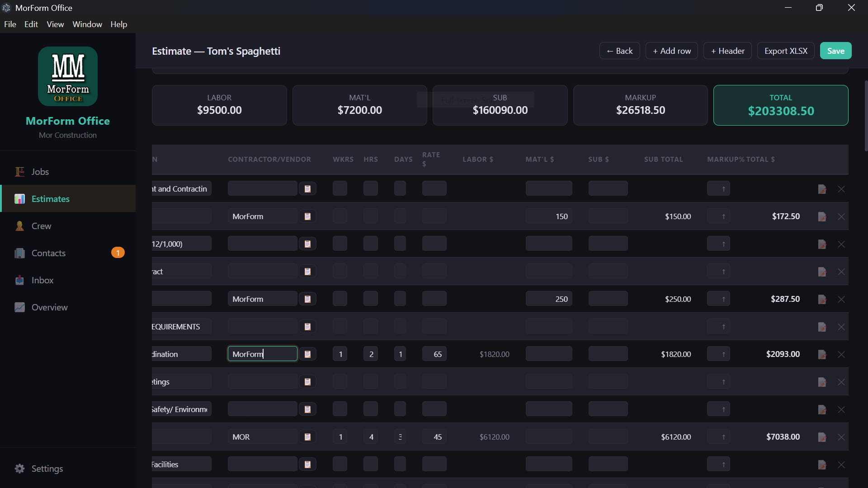Remove the Safety/Environment row using X icon
The width and height of the screenshot is (868, 488).
[841, 410]
